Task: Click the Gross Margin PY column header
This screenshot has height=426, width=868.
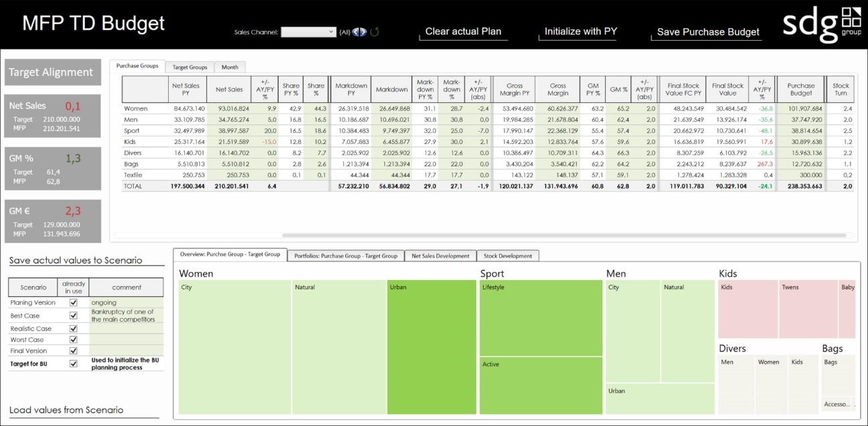Action: pyautogui.click(x=514, y=90)
